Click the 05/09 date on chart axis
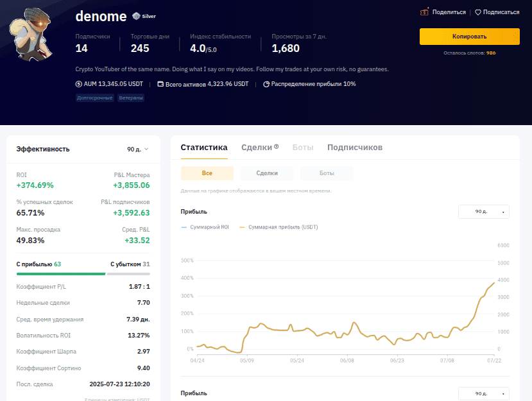The height and width of the screenshot is (401, 532). tap(246, 361)
